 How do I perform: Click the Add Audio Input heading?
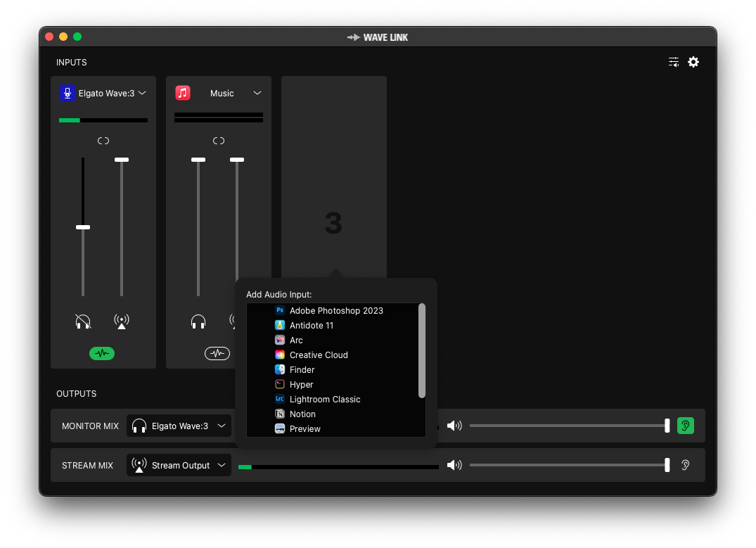point(278,295)
